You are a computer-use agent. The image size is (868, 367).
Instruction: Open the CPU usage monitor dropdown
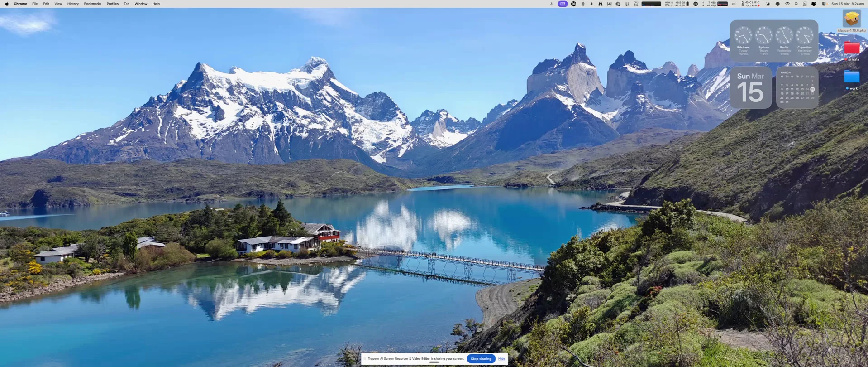point(636,4)
